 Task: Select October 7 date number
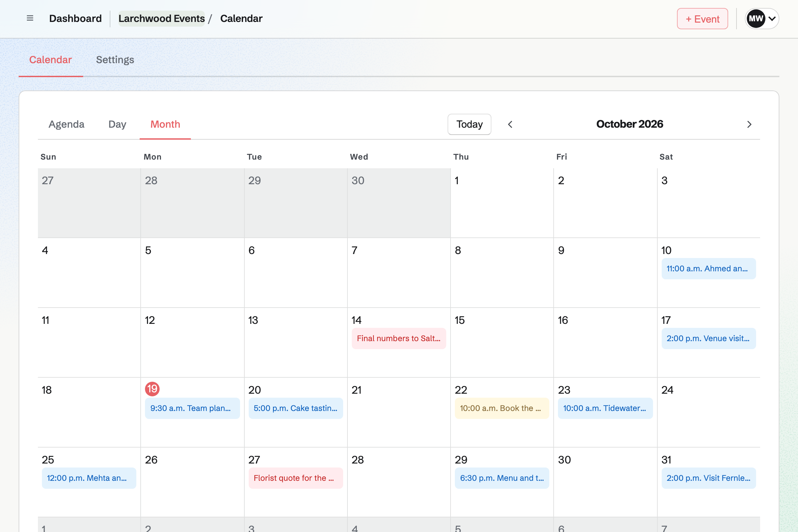(x=354, y=250)
